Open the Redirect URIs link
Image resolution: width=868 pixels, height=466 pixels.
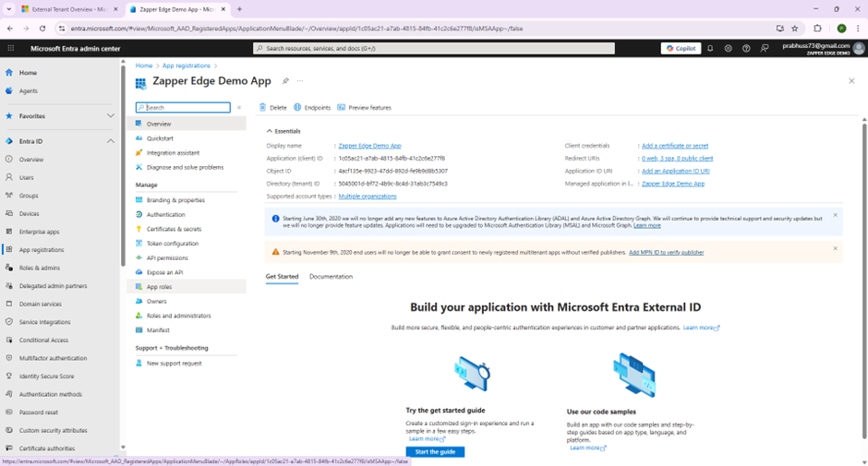coord(677,159)
